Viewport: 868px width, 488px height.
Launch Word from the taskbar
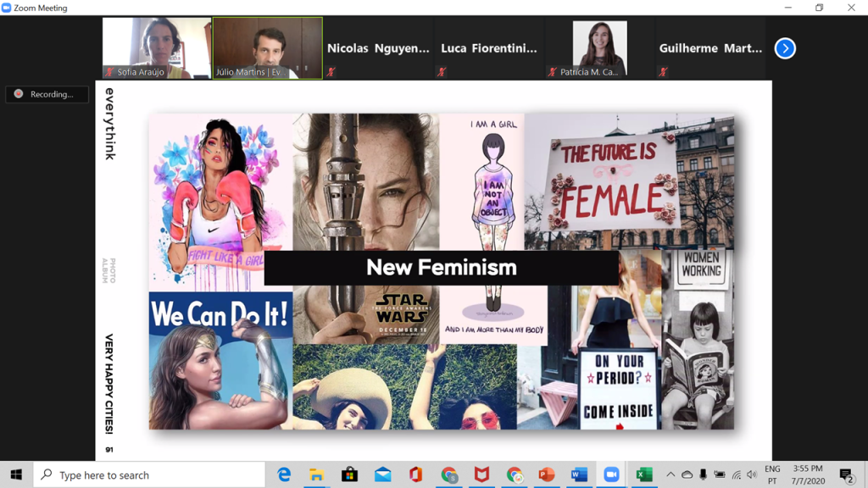pyautogui.click(x=579, y=475)
